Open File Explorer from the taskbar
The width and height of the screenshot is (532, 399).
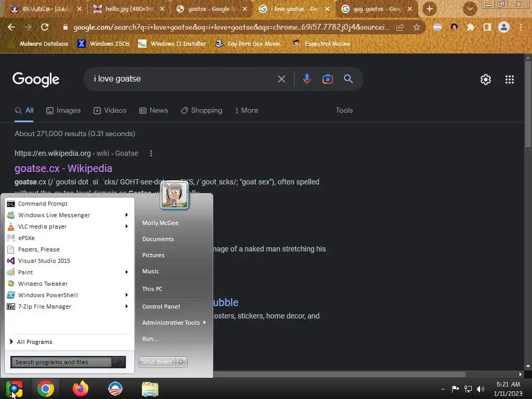coord(150,389)
